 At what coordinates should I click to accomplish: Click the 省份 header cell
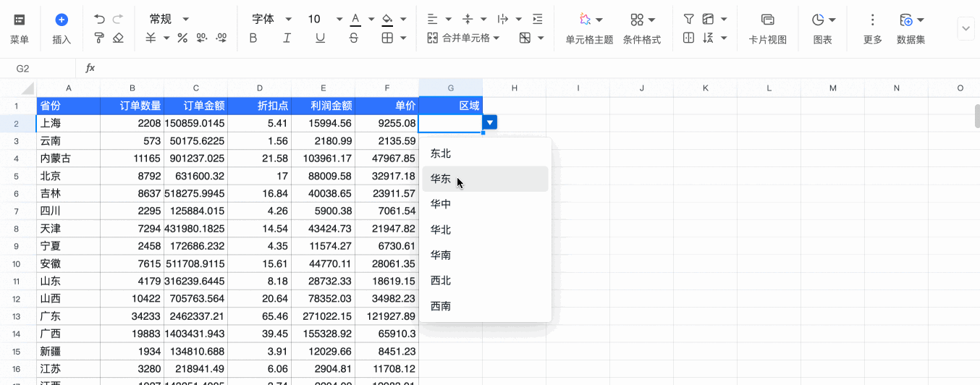tap(69, 106)
